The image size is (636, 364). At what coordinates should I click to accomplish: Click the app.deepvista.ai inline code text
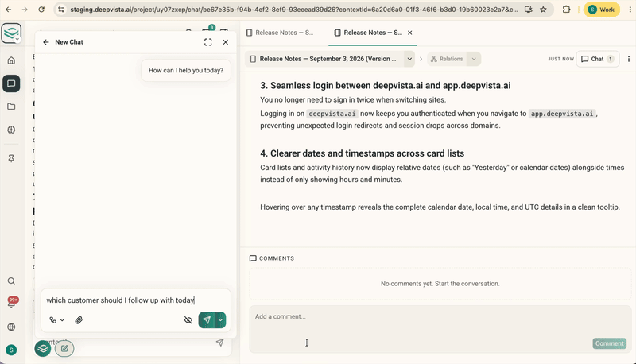tap(562, 114)
